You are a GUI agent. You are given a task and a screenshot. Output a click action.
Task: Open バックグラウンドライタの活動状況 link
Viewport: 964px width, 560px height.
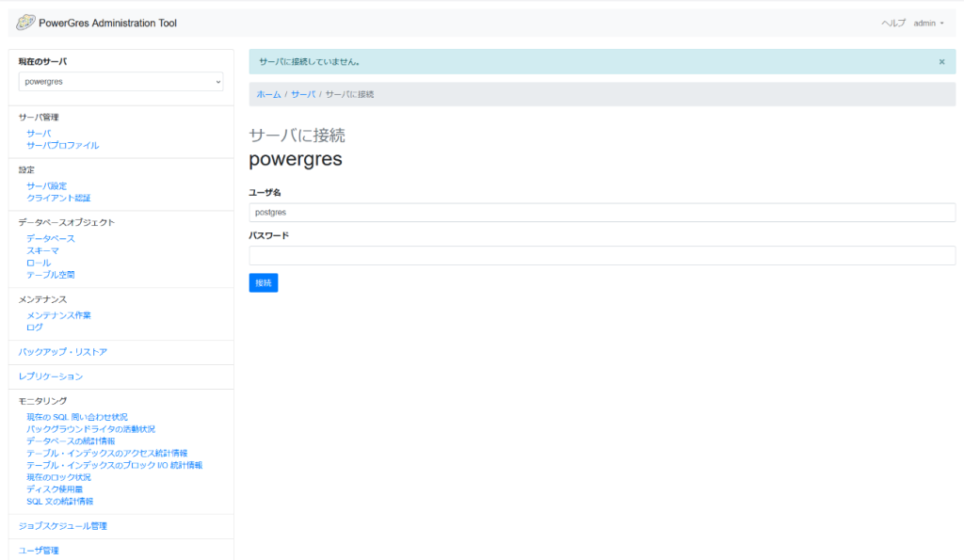click(x=91, y=429)
